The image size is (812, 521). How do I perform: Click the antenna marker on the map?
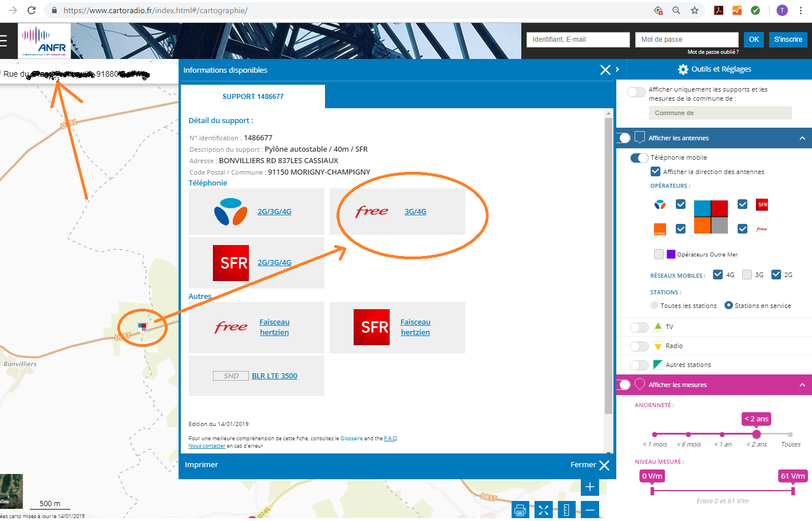(142, 327)
